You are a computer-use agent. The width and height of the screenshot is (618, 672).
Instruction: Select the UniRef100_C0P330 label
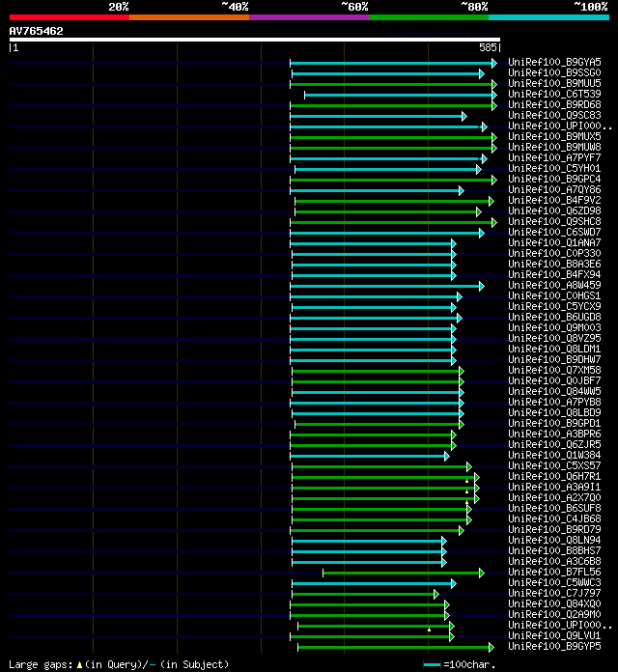click(x=554, y=253)
